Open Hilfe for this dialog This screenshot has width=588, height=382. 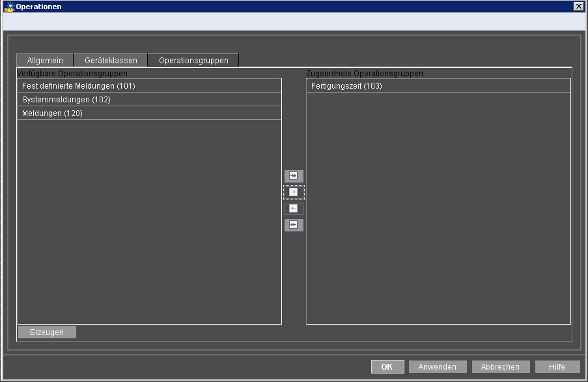pos(558,366)
